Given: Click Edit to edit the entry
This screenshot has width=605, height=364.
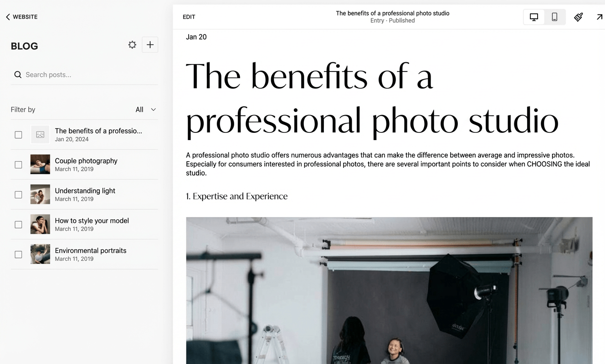Looking at the screenshot, I should (189, 17).
